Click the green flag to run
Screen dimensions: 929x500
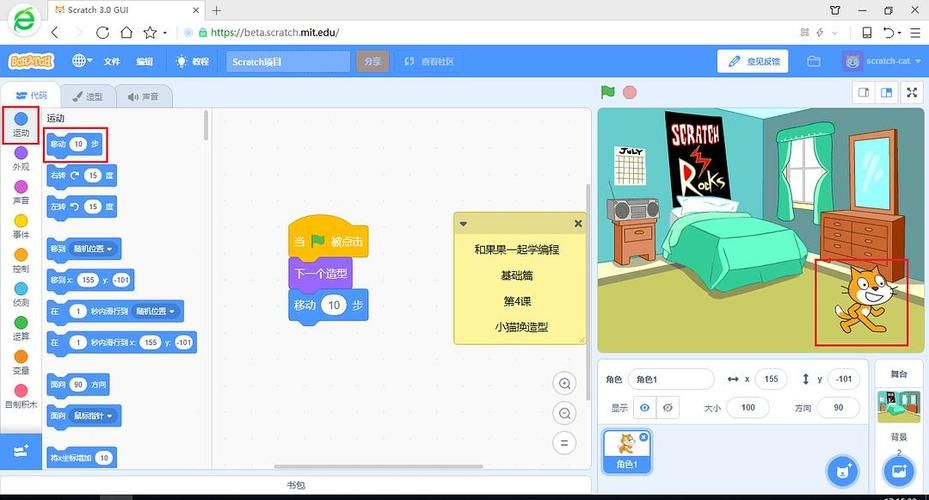click(x=607, y=92)
